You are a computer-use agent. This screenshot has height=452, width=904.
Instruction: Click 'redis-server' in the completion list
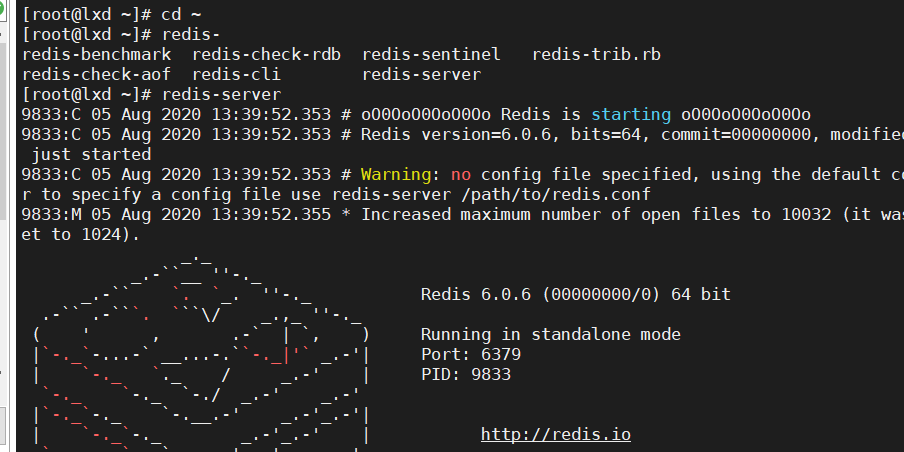point(421,75)
